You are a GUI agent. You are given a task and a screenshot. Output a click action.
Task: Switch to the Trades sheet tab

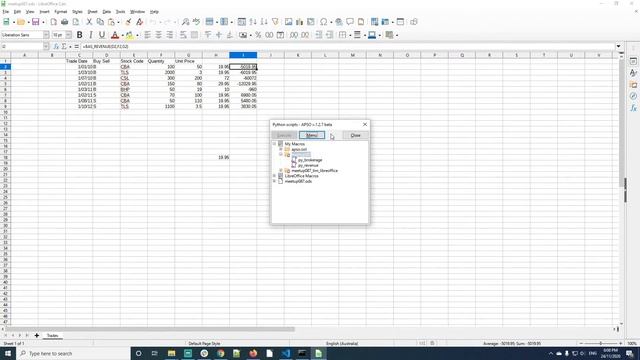tap(52, 336)
